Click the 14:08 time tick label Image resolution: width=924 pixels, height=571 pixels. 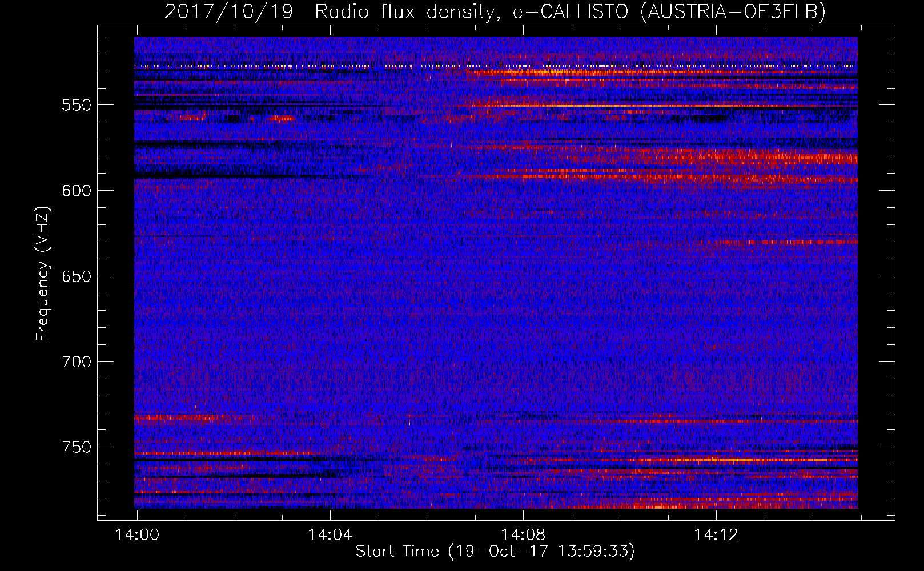pyautogui.click(x=523, y=535)
